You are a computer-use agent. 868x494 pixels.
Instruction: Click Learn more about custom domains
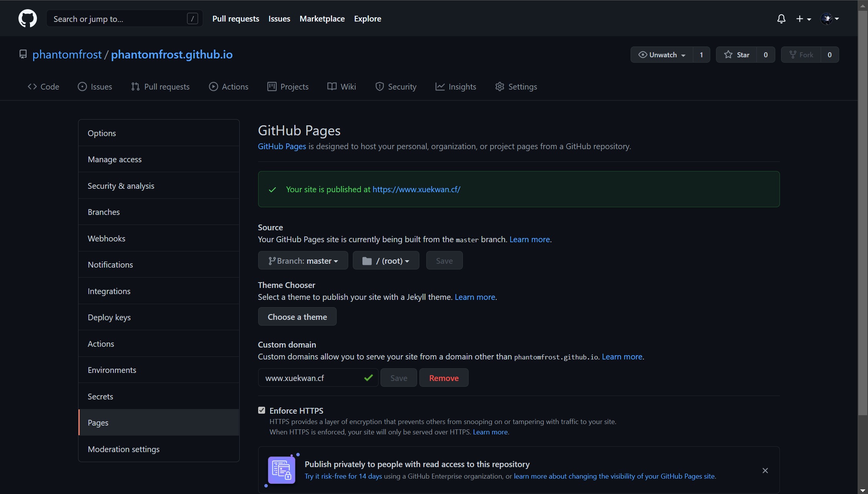pyautogui.click(x=622, y=357)
